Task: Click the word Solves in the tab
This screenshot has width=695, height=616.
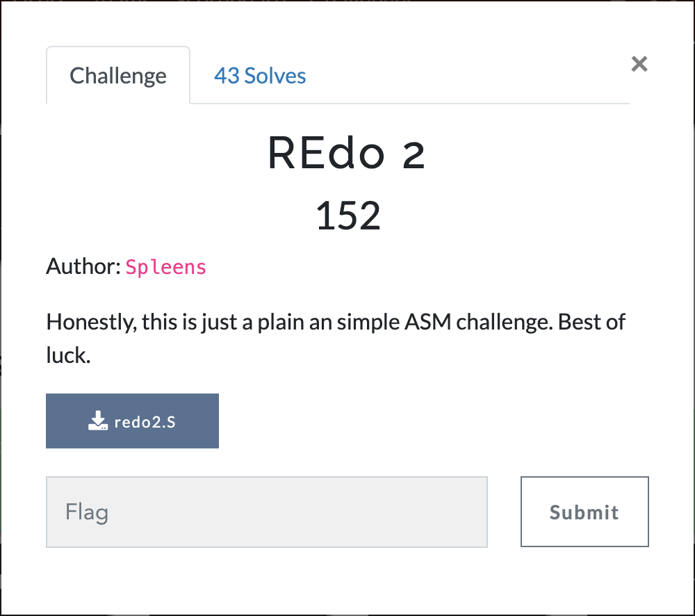Action: pyautogui.click(x=275, y=76)
